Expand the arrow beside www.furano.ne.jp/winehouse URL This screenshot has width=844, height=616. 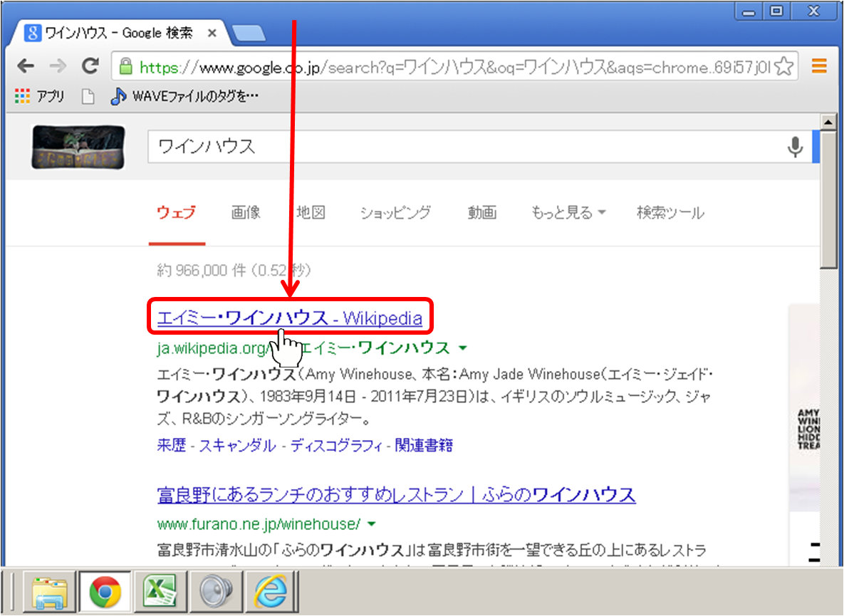click(x=371, y=525)
